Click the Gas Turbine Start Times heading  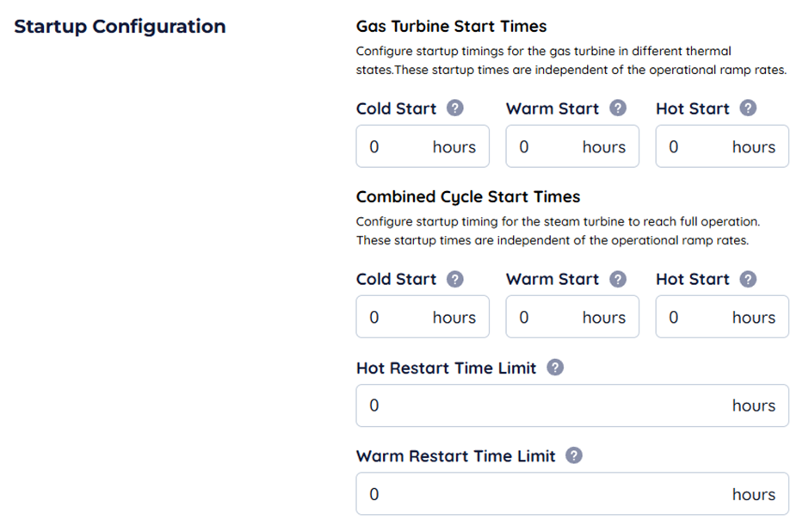(x=451, y=27)
